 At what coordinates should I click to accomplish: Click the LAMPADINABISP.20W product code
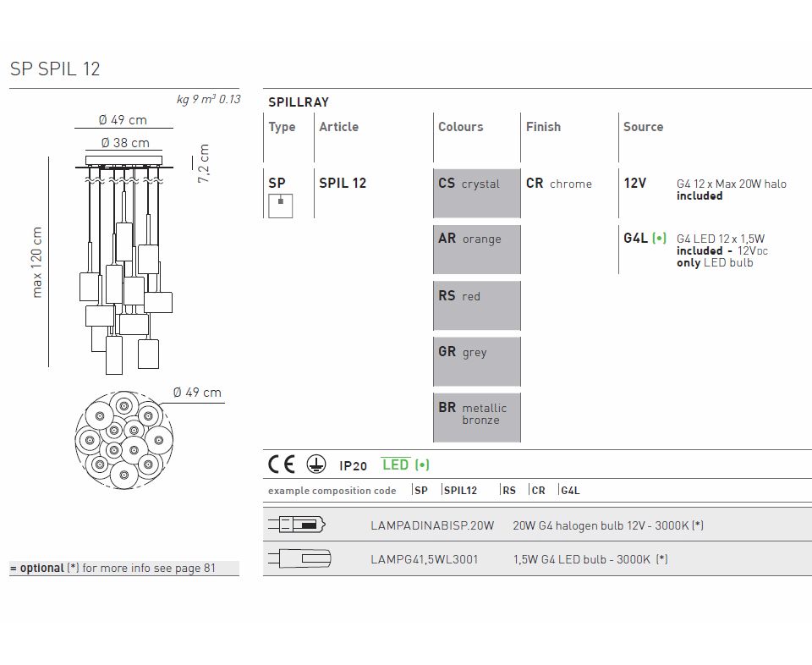coord(432,525)
